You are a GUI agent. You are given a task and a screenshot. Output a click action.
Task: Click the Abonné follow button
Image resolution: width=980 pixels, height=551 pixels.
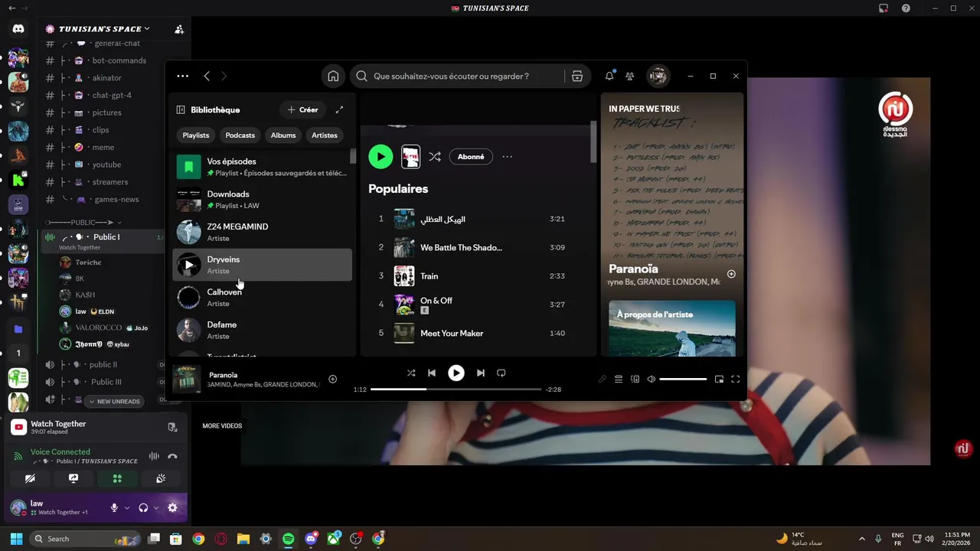[x=471, y=157]
